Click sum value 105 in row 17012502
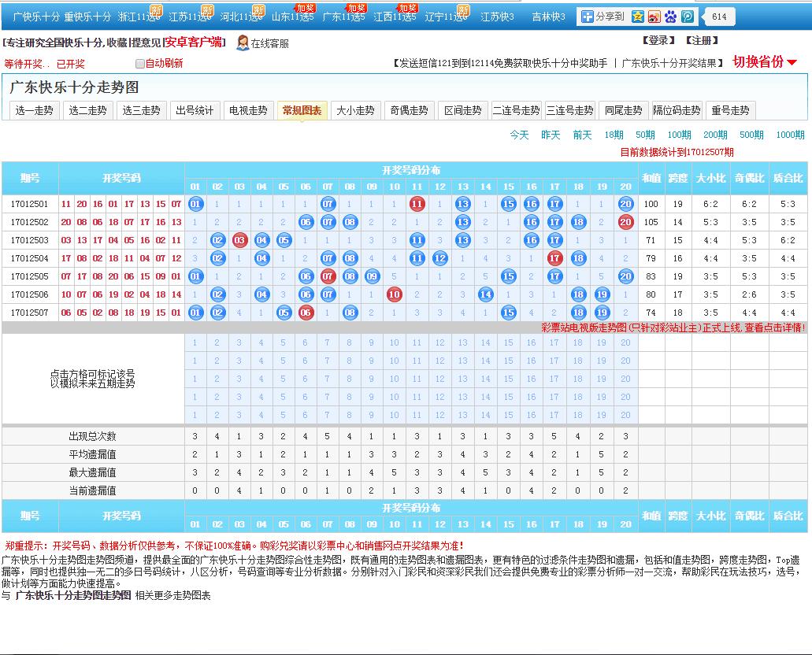 651,222
